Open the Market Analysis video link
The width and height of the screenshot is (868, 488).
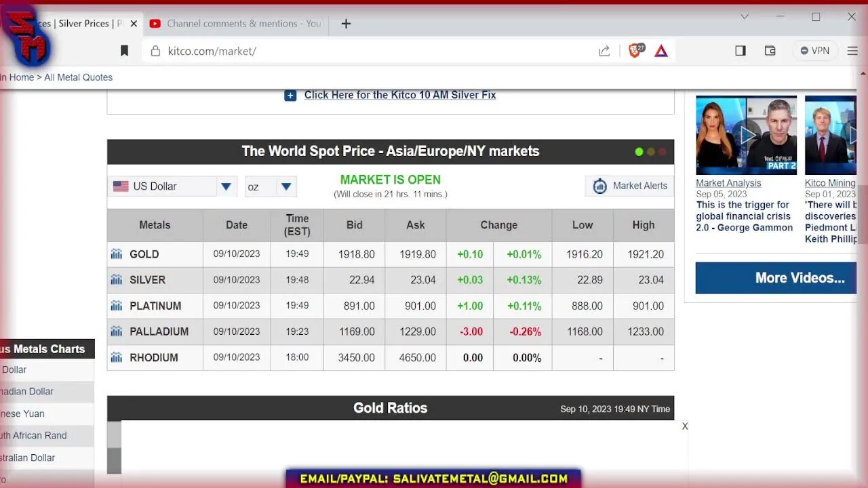coord(728,183)
